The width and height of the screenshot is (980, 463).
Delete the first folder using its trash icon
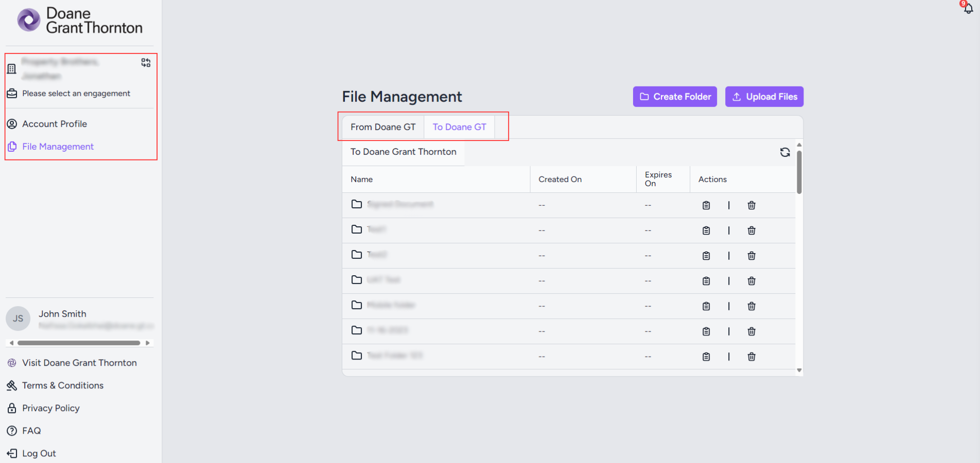[751, 205]
